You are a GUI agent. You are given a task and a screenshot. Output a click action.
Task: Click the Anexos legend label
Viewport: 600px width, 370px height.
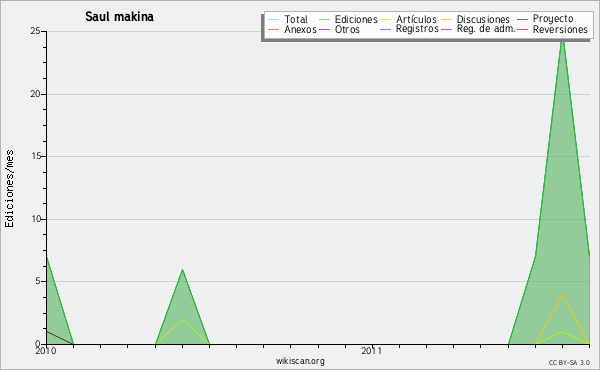tap(300, 29)
